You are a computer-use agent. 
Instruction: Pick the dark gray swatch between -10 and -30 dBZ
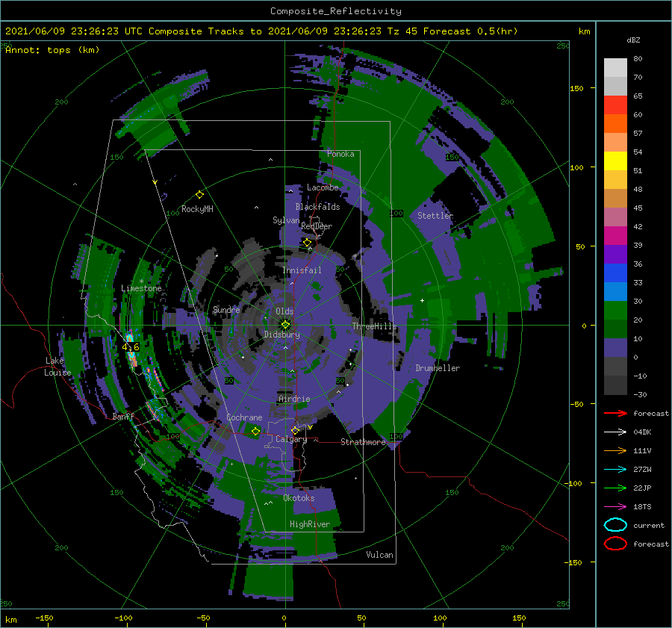(615, 385)
